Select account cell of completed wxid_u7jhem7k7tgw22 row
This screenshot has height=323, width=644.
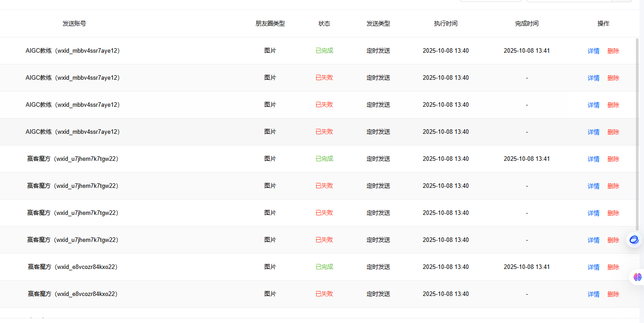click(x=73, y=159)
